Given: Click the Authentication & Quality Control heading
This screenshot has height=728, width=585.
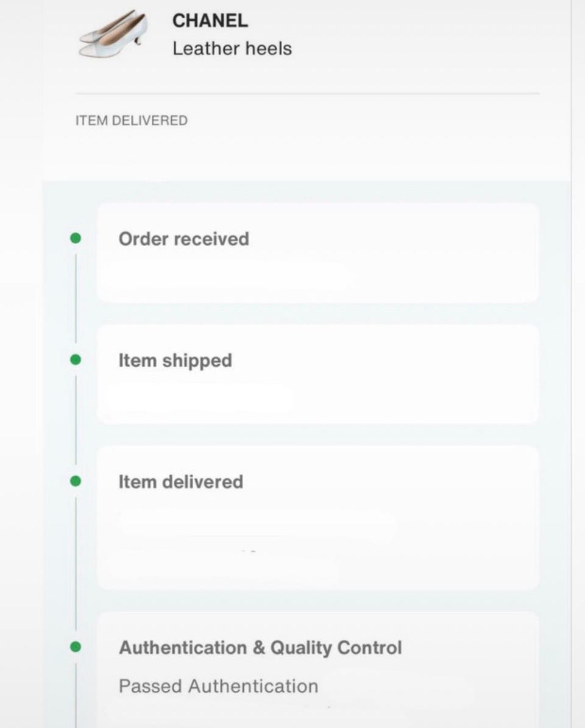Looking at the screenshot, I should [x=260, y=648].
